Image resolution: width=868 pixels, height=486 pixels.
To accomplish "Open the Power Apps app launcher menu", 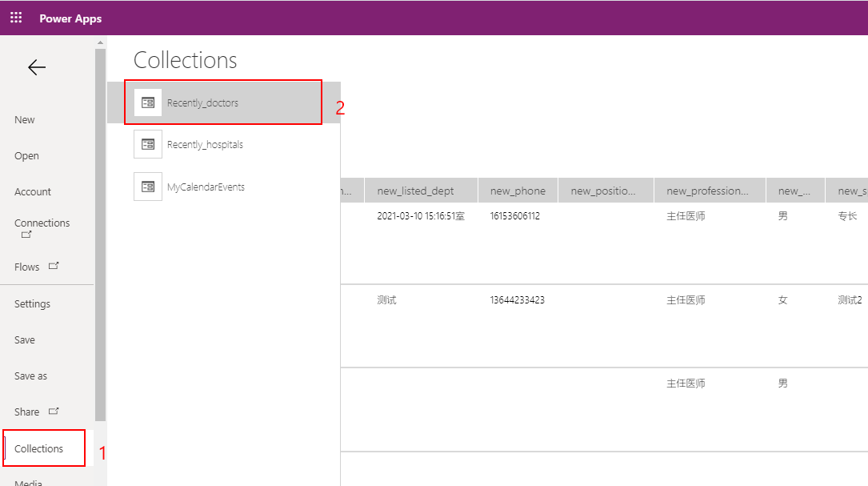I will 15,17.
